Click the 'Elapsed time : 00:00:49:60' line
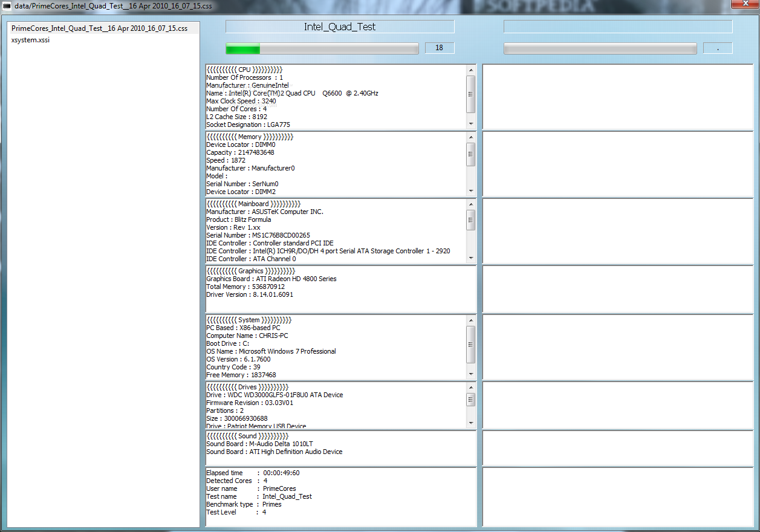 click(253, 473)
